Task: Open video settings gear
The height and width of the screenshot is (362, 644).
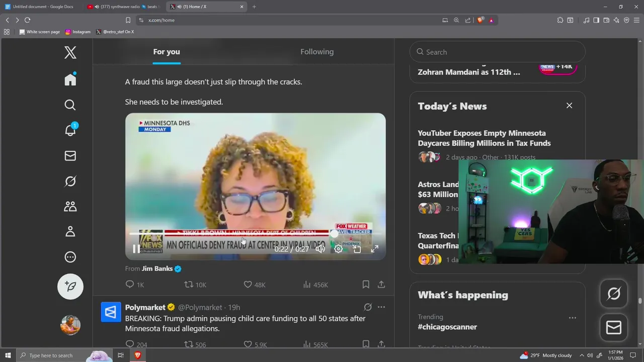Action: click(339, 249)
